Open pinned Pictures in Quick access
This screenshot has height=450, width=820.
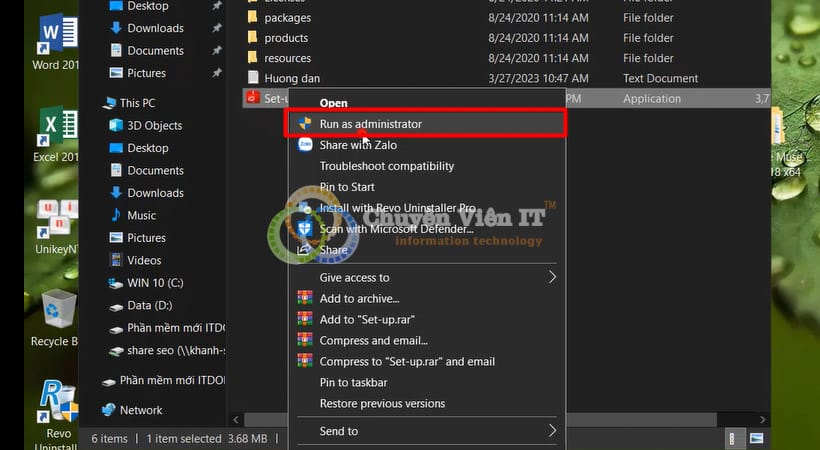point(146,73)
